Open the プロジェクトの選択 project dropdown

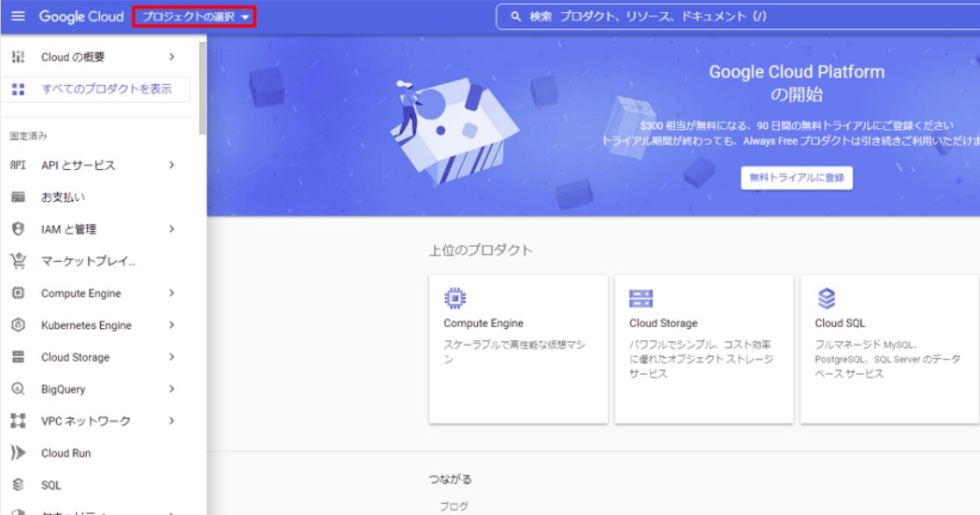(194, 17)
